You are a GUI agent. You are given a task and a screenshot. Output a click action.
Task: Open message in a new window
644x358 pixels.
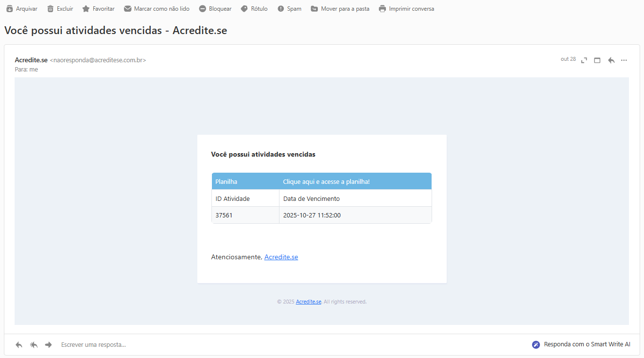pos(597,60)
